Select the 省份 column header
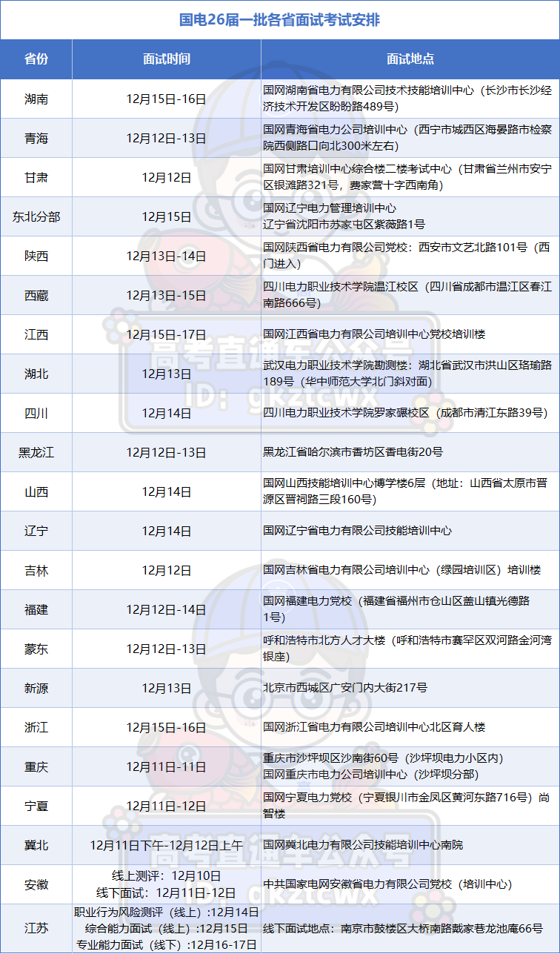The image size is (560, 954). tap(36, 59)
